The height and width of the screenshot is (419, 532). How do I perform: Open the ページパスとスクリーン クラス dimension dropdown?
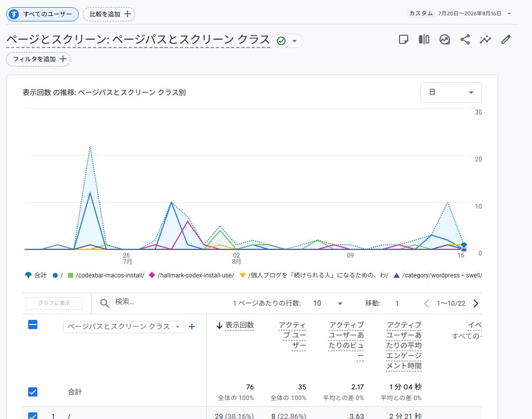pyautogui.click(x=124, y=327)
